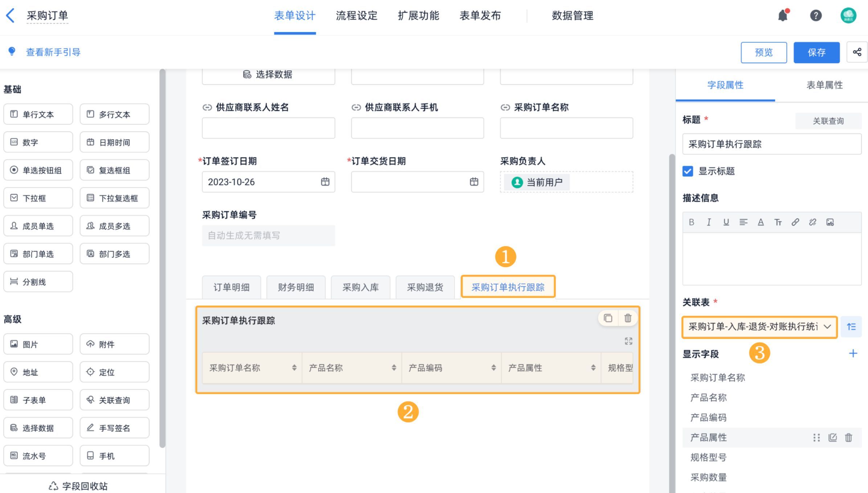868x493 pixels.
Task: Click the share icon next to Save
Action: click(857, 52)
